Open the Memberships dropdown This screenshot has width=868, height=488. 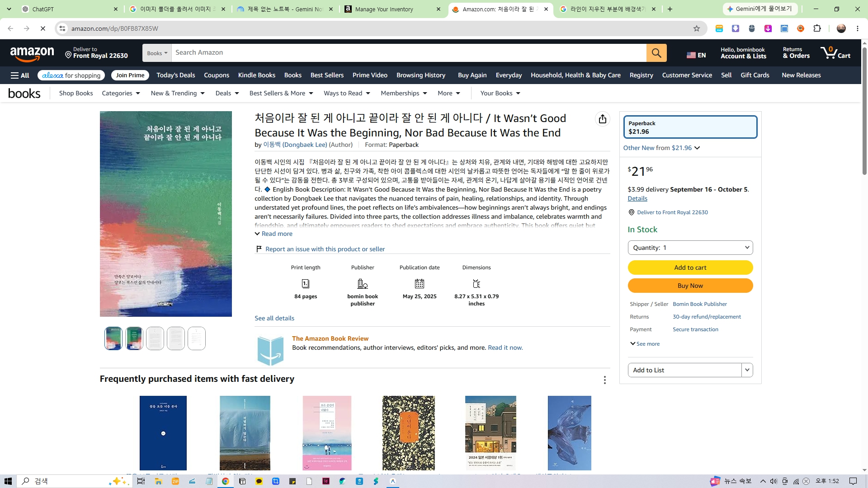[x=404, y=93]
